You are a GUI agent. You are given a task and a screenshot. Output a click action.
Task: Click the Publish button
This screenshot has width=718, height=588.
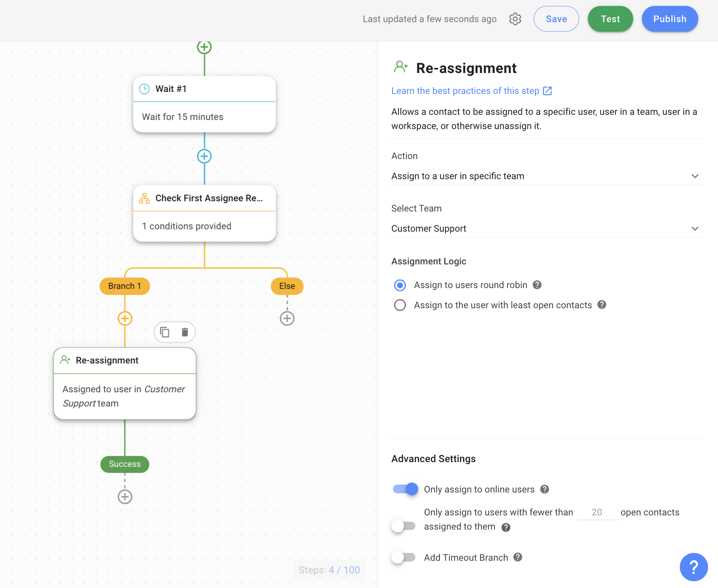(x=669, y=19)
